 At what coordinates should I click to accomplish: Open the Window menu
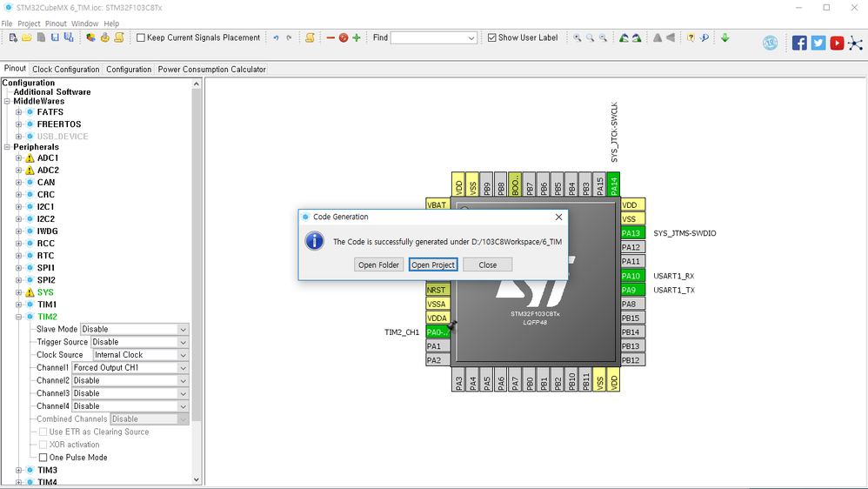point(84,23)
